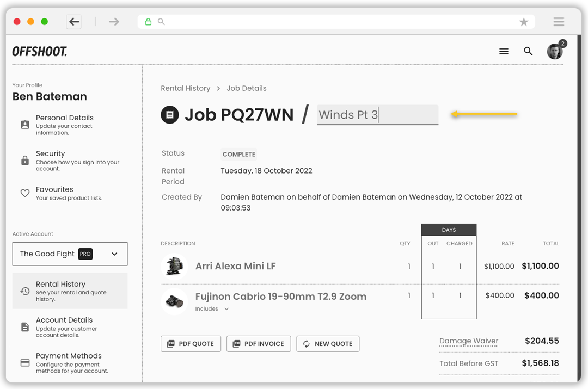Click the job name field Winds Pt 3
Image resolution: width=588 pixels, height=389 pixels.
377,115
